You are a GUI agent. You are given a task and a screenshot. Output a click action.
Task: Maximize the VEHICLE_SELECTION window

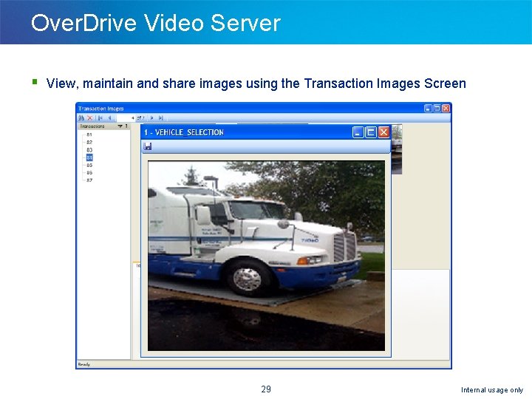click(370, 132)
